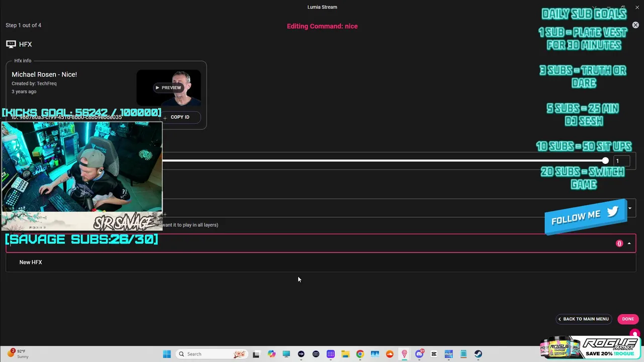This screenshot has height=362, width=644.
Task: Click the pink Done button
Action: [628, 319]
